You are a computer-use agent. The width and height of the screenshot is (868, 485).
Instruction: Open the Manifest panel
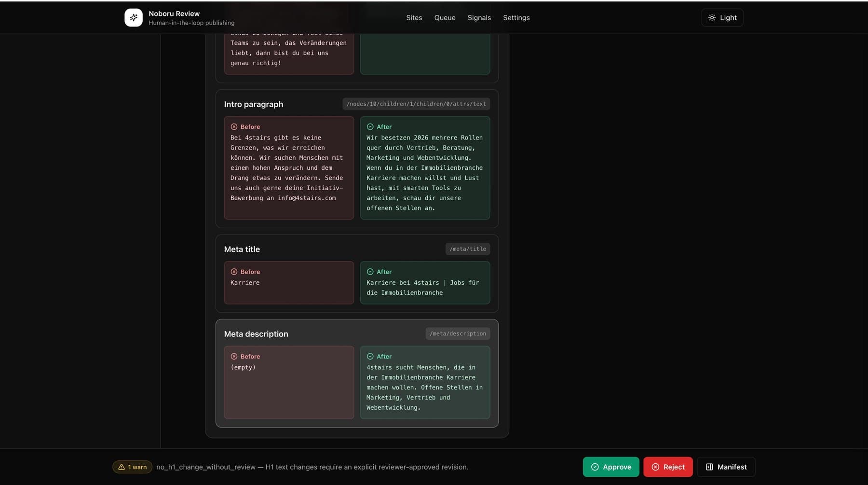(x=726, y=467)
